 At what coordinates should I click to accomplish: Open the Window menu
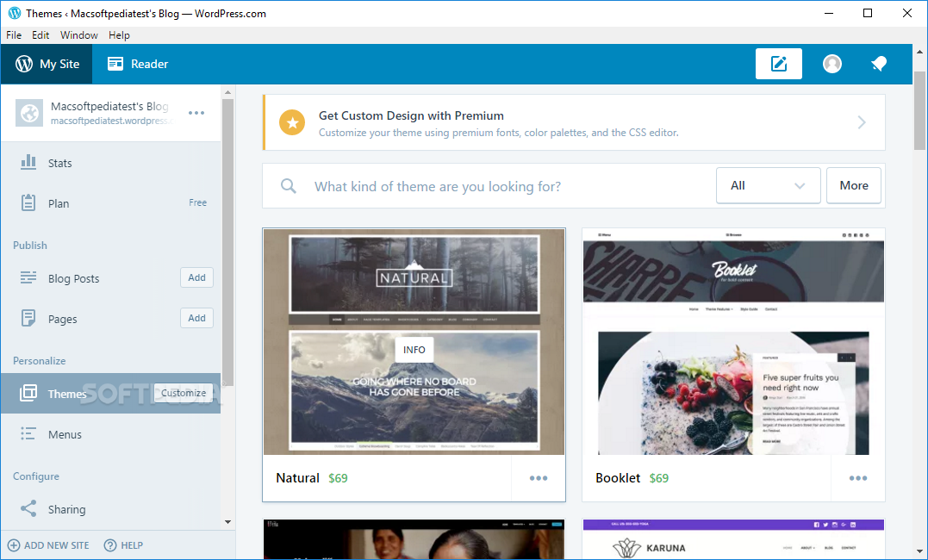pos(78,35)
